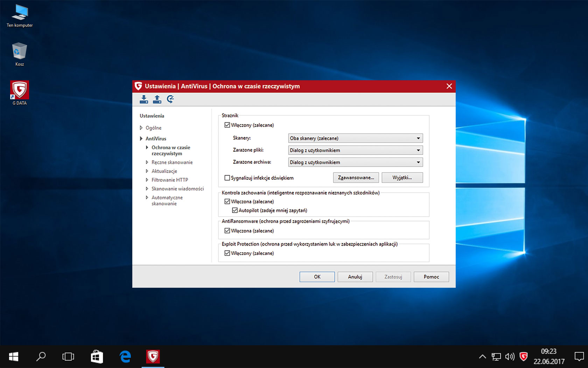This screenshot has width=588, height=368.
Task: Close the Ustawienia settings window
Action: 449,86
